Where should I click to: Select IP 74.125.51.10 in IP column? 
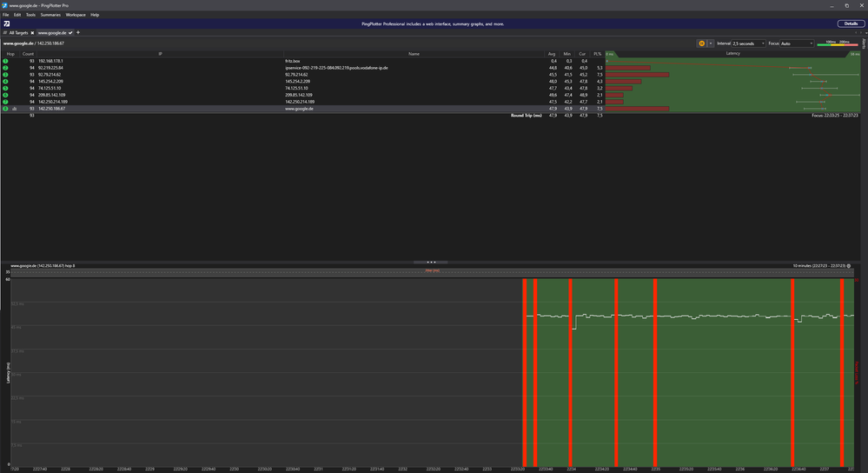coord(50,88)
